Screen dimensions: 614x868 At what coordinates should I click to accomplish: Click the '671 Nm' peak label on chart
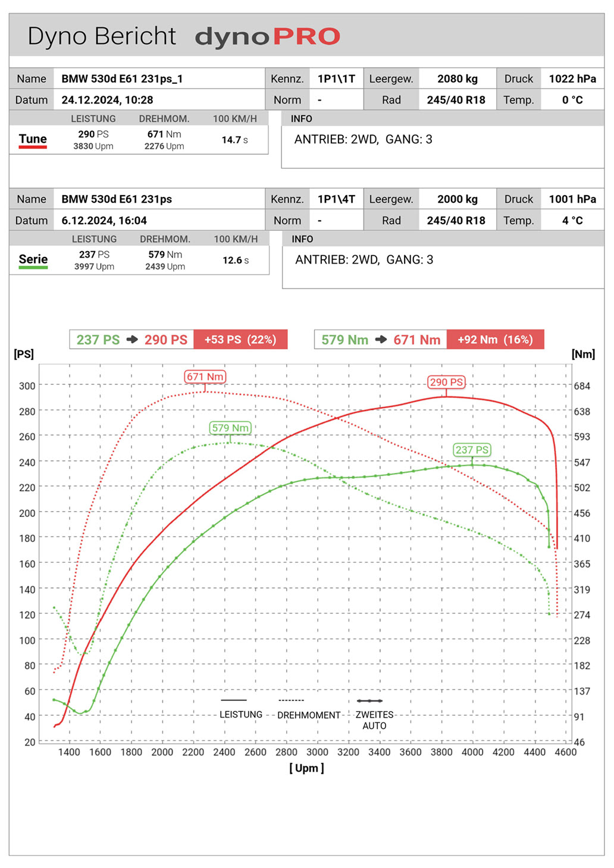point(205,377)
